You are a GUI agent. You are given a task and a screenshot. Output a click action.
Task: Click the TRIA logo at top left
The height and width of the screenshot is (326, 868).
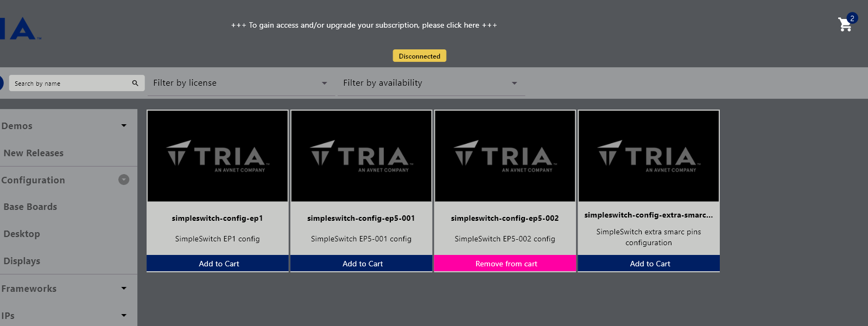click(x=20, y=29)
